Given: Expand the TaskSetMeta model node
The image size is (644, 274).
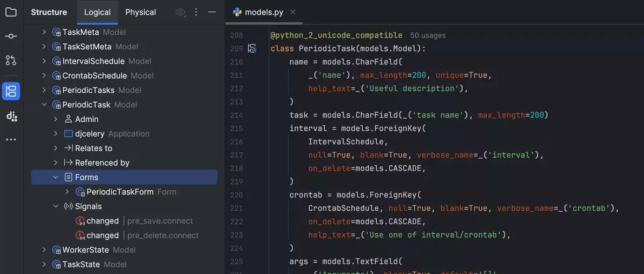Looking at the screenshot, I should 44,47.
